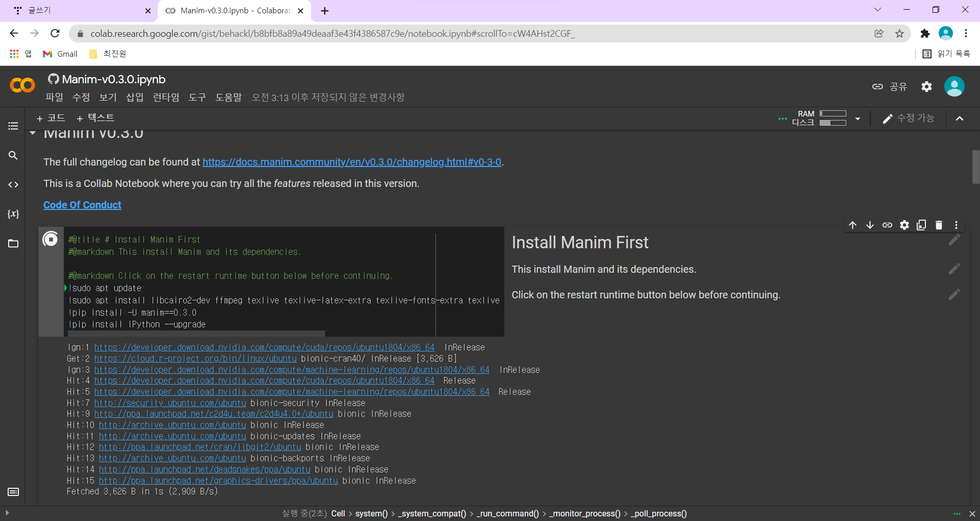Stop the running Install Manim cell
This screenshot has width=980, height=521.
click(x=51, y=239)
